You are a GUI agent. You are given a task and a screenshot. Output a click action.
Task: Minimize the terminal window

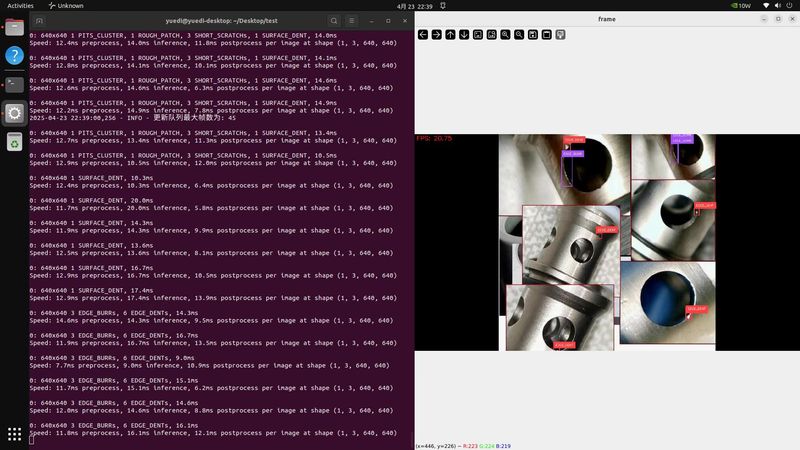click(x=371, y=21)
